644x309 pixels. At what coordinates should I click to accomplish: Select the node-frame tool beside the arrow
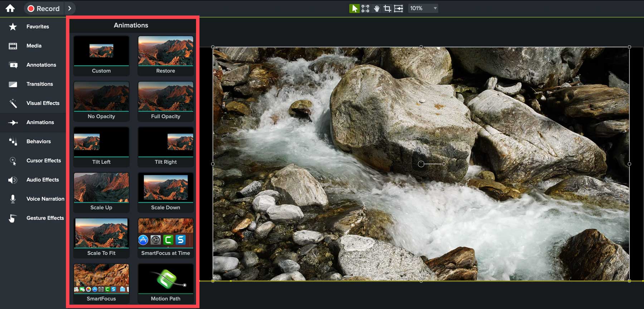(365, 8)
